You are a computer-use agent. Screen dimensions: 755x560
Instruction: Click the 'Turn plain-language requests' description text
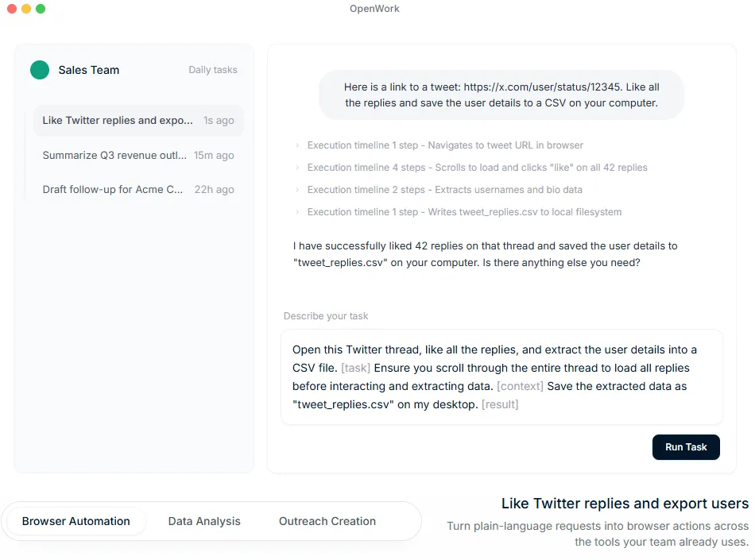(598, 534)
